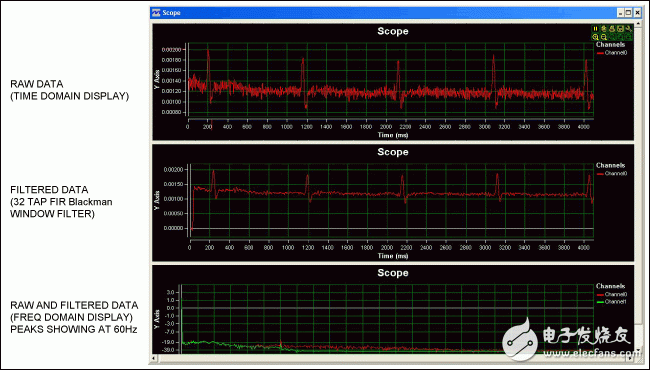Click the zoom in magnifier icon
Viewport: 650px width, 370px height.
(x=595, y=37)
